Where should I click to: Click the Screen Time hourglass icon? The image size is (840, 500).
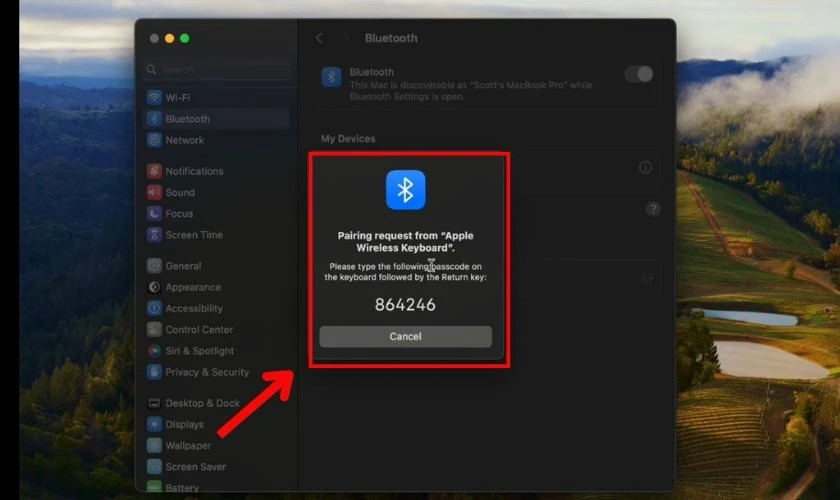[x=154, y=235]
